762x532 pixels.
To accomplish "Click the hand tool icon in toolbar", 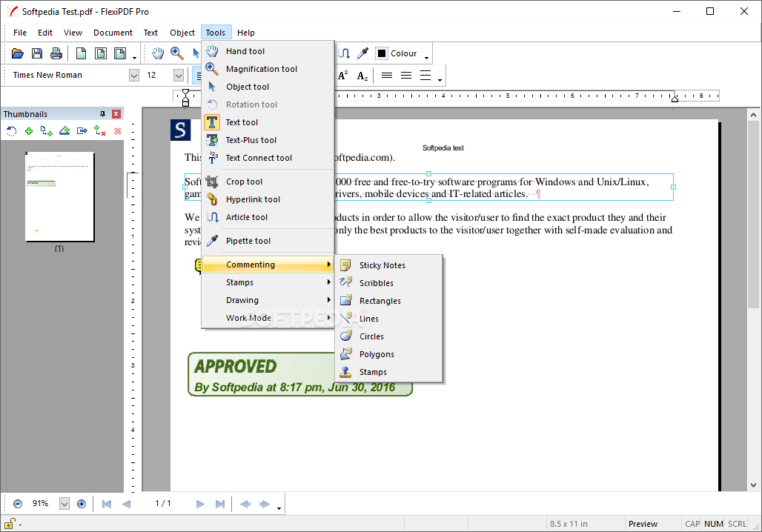I will point(157,53).
